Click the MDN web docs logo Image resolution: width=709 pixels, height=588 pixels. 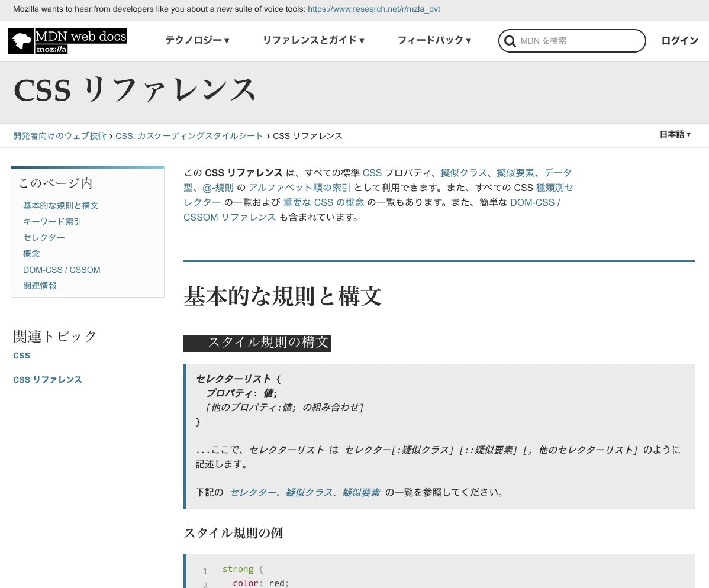click(x=67, y=41)
